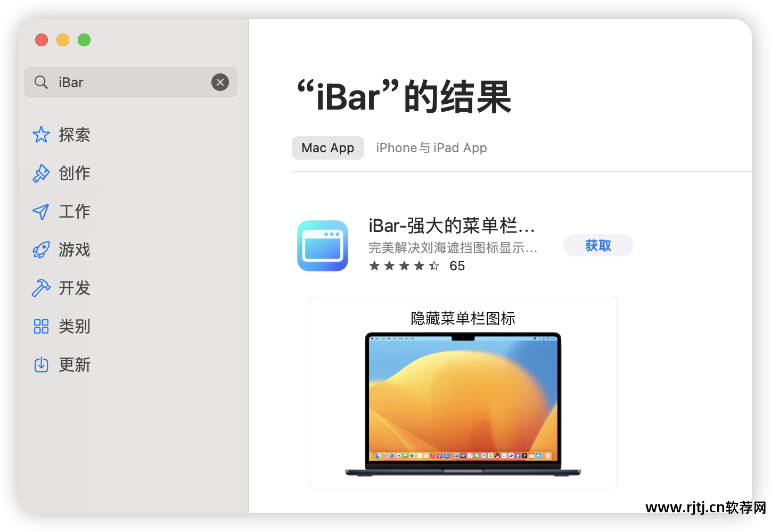Click the search magnifier icon

[x=41, y=82]
